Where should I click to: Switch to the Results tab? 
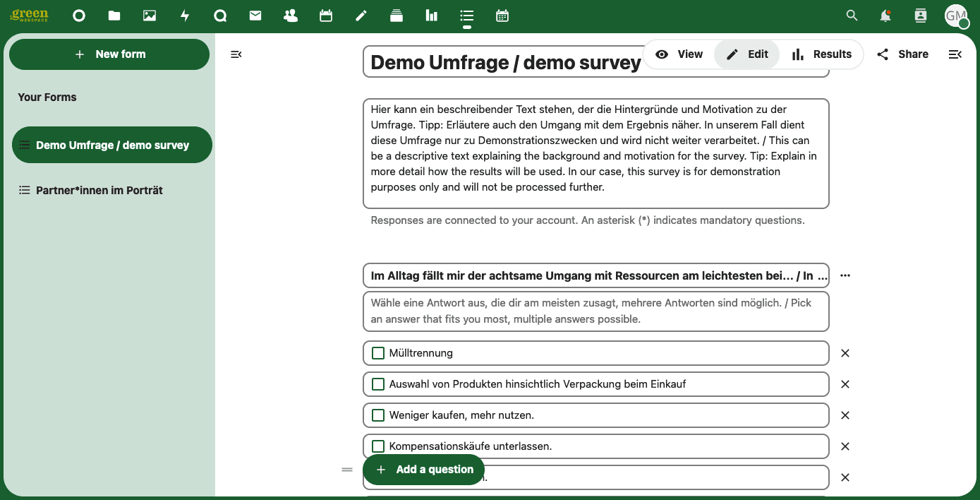point(822,54)
